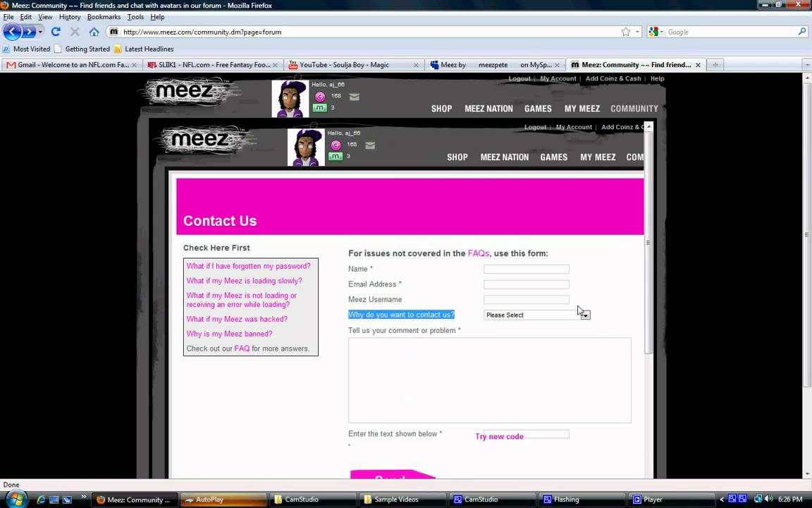Click the inner frame pink Coinz icon
812x508 pixels.
[336, 145]
